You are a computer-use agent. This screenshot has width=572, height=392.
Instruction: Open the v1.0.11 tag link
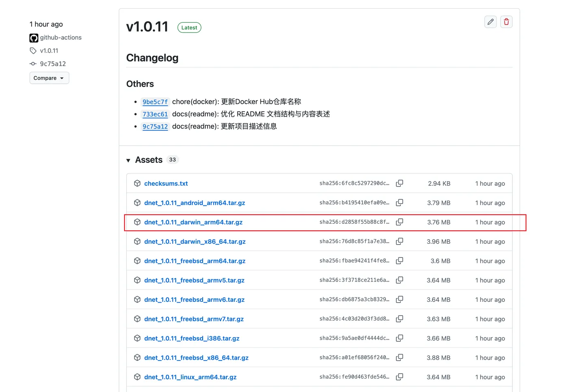(49, 51)
